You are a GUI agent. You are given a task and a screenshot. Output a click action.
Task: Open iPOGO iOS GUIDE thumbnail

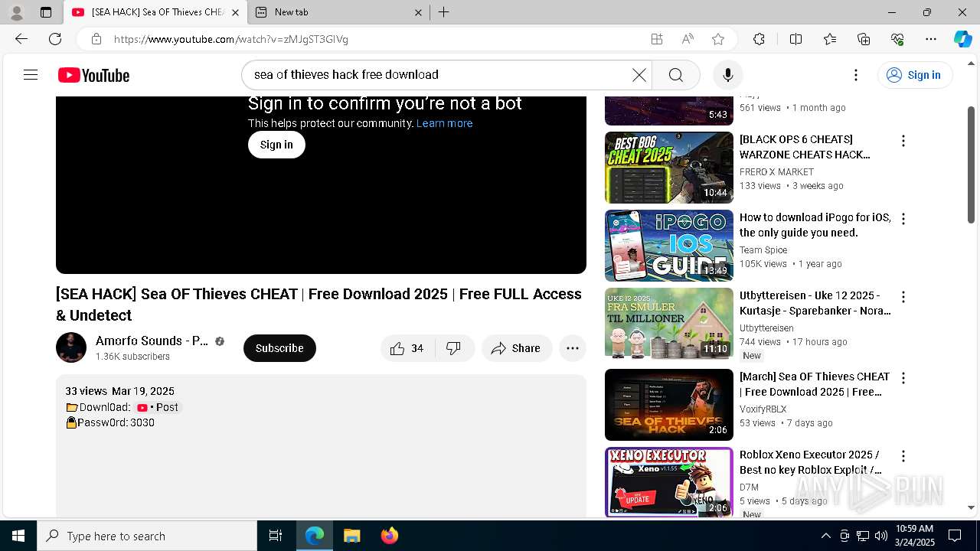click(669, 246)
